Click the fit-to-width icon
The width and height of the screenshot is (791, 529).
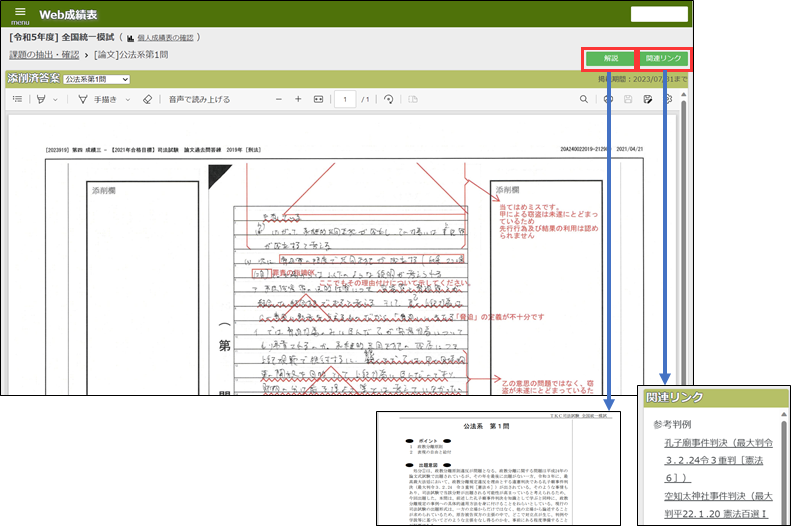(x=319, y=100)
